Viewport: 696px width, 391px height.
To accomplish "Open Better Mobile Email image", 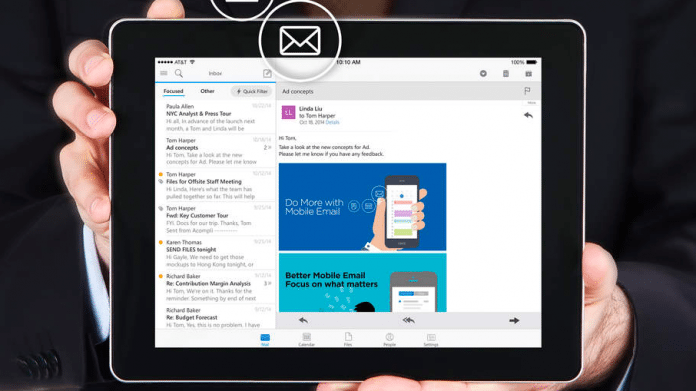I will [363, 282].
